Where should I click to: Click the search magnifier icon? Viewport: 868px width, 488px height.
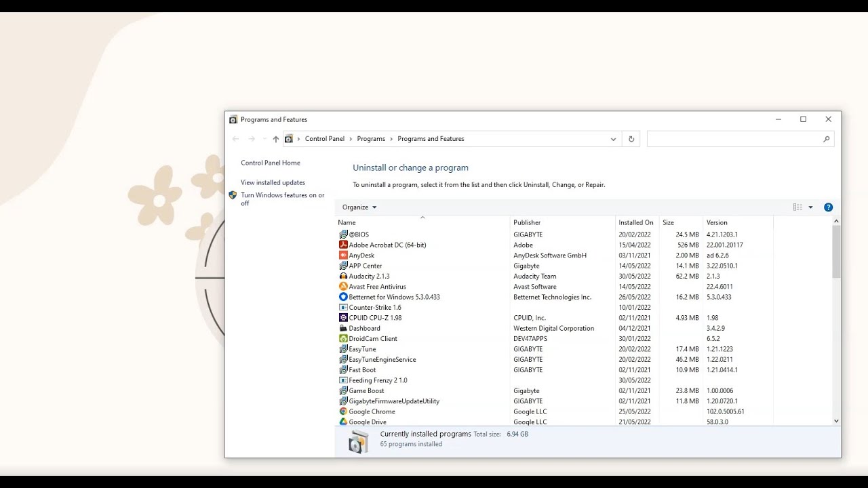(826, 139)
